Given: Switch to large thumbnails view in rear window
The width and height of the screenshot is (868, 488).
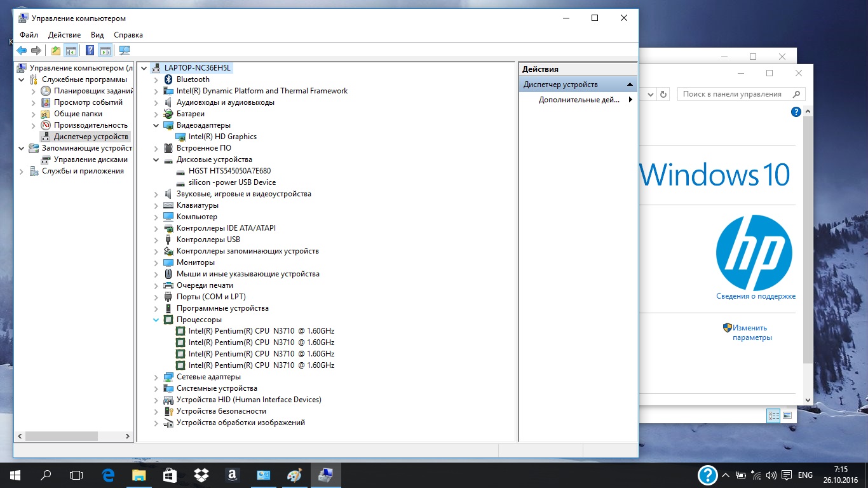Looking at the screenshot, I should tap(787, 416).
